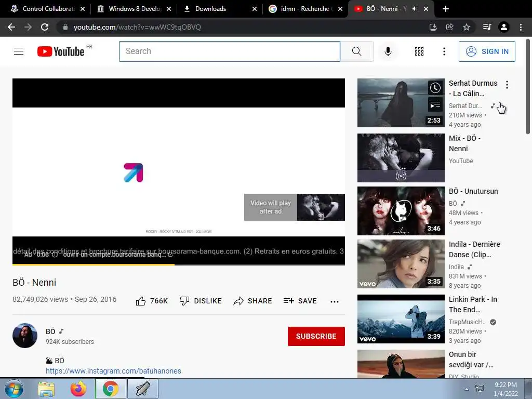Launch Firefox from the taskbar

click(x=78, y=389)
